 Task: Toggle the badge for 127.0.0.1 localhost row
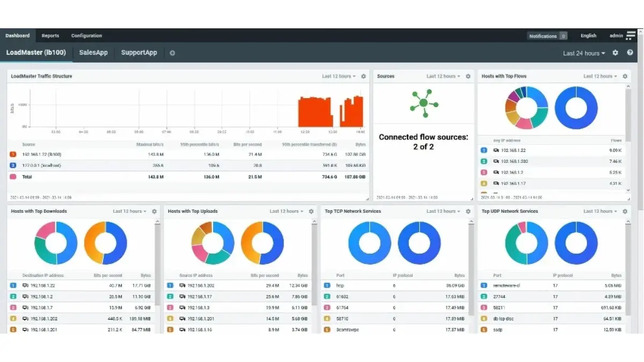click(13, 165)
